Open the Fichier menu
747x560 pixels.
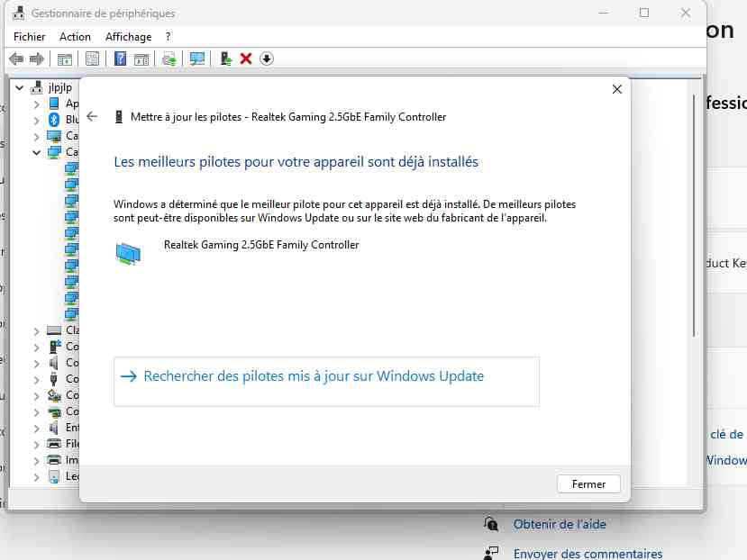coord(30,37)
